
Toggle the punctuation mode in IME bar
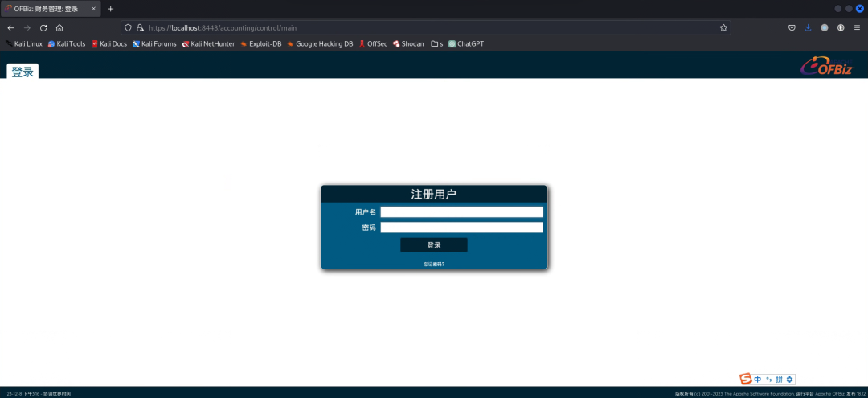coord(768,380)
